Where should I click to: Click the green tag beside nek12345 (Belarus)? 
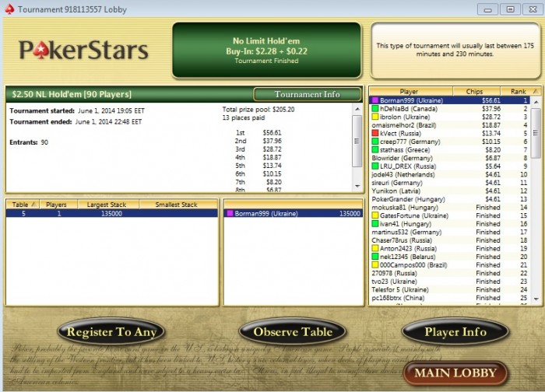pyautogui.click(x=375, y=257)
